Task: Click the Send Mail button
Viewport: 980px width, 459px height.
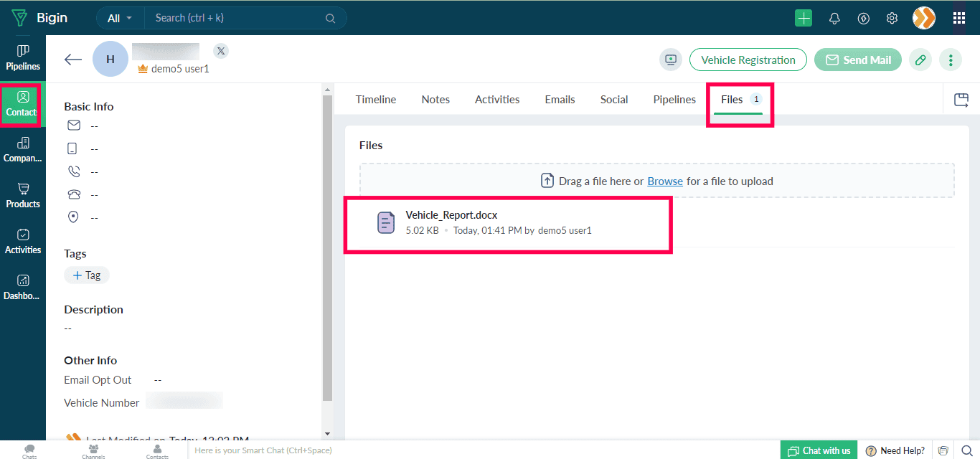Action: point(858,60)
